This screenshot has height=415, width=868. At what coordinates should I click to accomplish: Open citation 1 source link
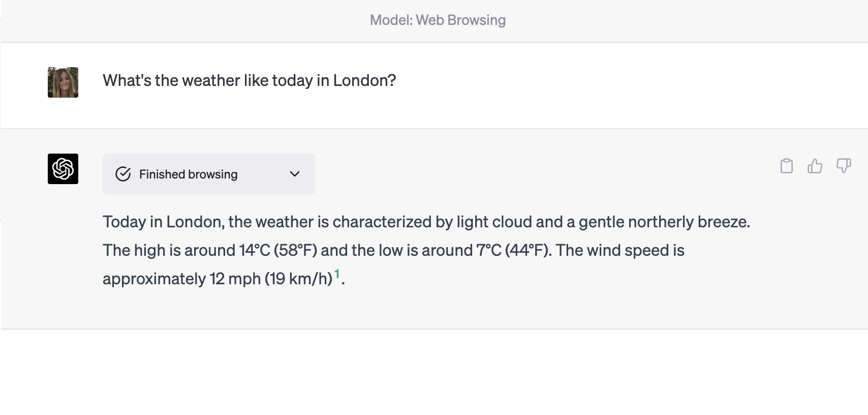(x=337, y=274)
